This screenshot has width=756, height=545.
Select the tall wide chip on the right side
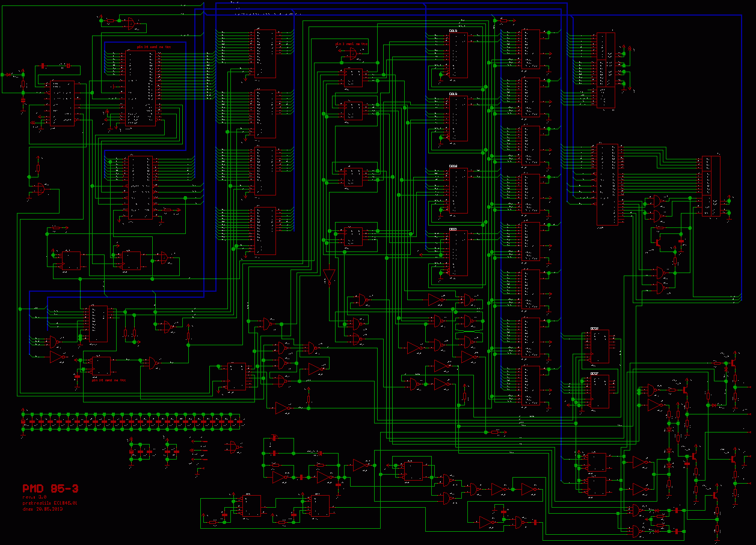609,184
